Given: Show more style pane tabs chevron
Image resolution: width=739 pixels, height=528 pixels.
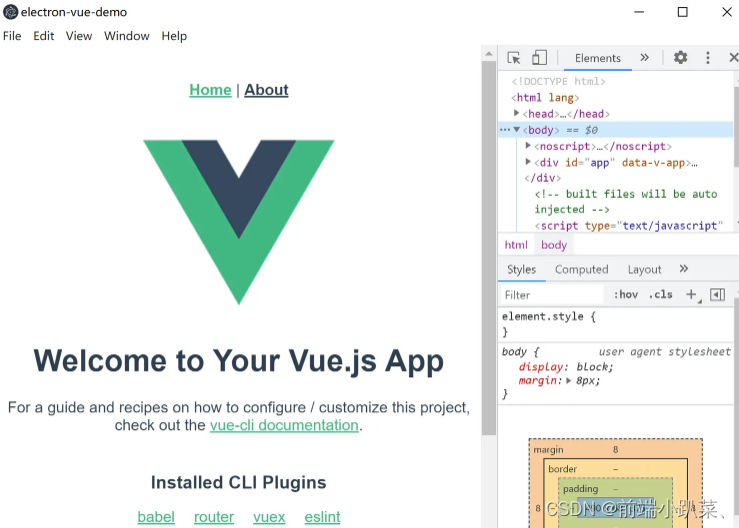Looking at the screenshot, I should click(x=683, y=269).
